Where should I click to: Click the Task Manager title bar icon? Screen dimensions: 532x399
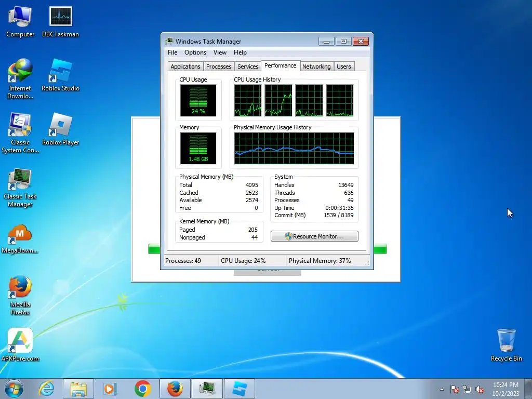169,42
